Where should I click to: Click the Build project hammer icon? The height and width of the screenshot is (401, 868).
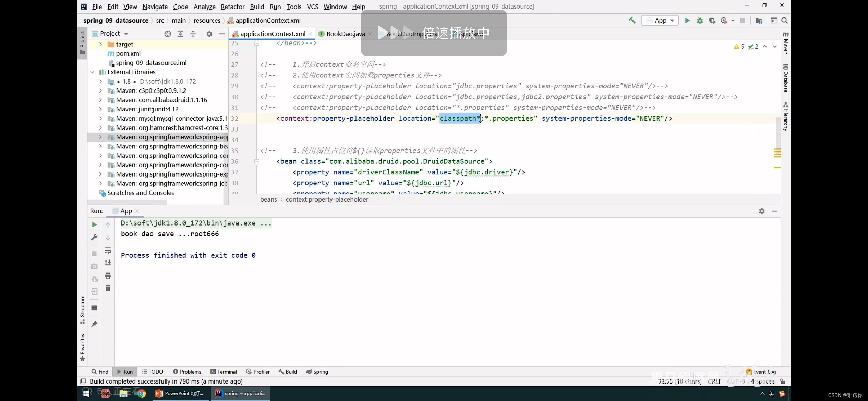point(632,21)
